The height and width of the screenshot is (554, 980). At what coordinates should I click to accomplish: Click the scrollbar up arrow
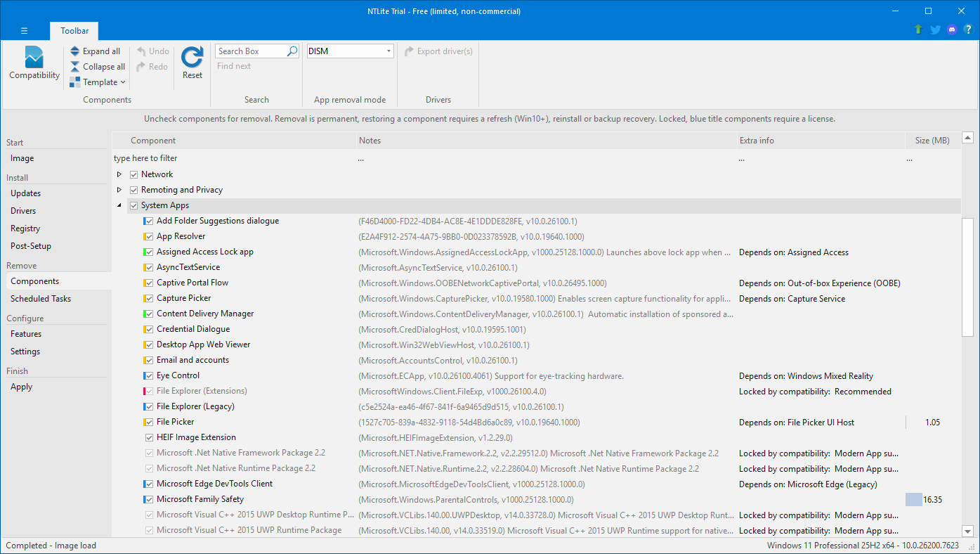pyautogui.click(x=967, y=138)
